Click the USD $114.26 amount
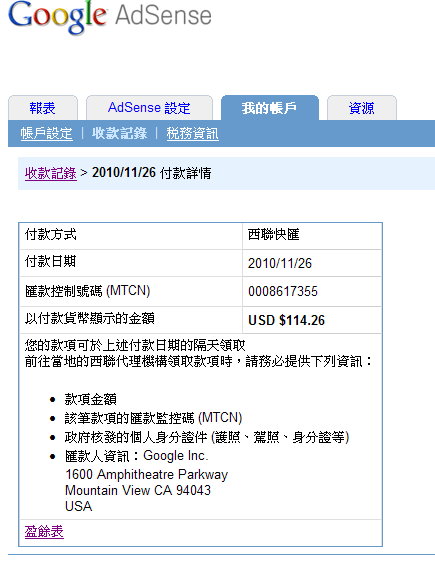Screen dimensions: 435x561 tap(287, 320)
